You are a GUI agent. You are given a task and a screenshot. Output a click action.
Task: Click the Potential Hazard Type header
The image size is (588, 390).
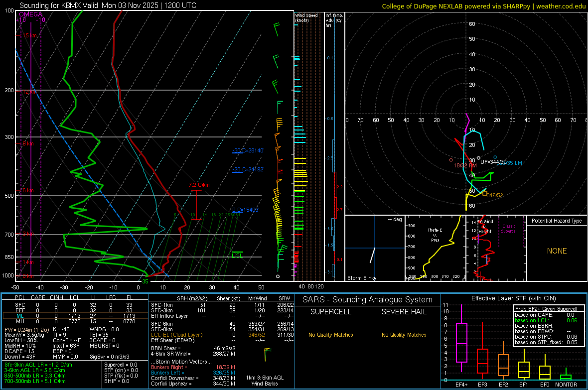pyautogui.click(x=557, y=221)
